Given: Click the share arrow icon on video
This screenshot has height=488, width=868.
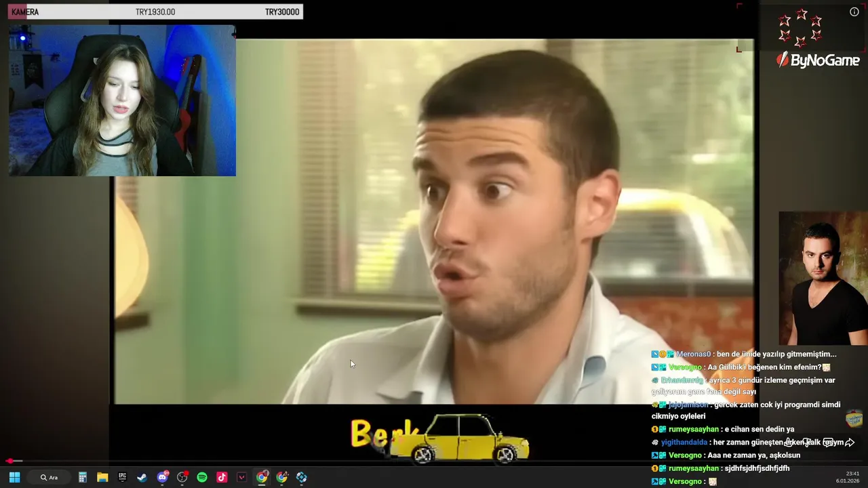Looking at the screenshot, I should [850, 443].
